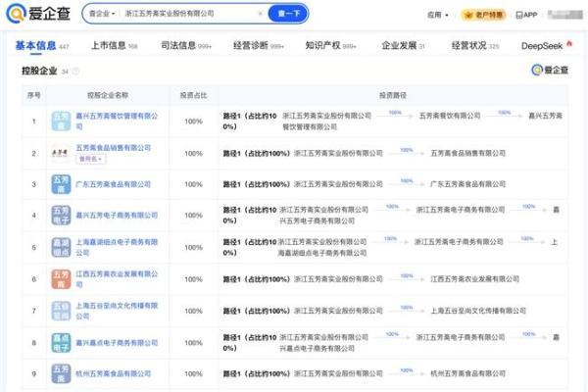Click 浙江五芳斋电子商务有限公司 in row 4 path
588x392 pixels.
click(x=461, y=210)
